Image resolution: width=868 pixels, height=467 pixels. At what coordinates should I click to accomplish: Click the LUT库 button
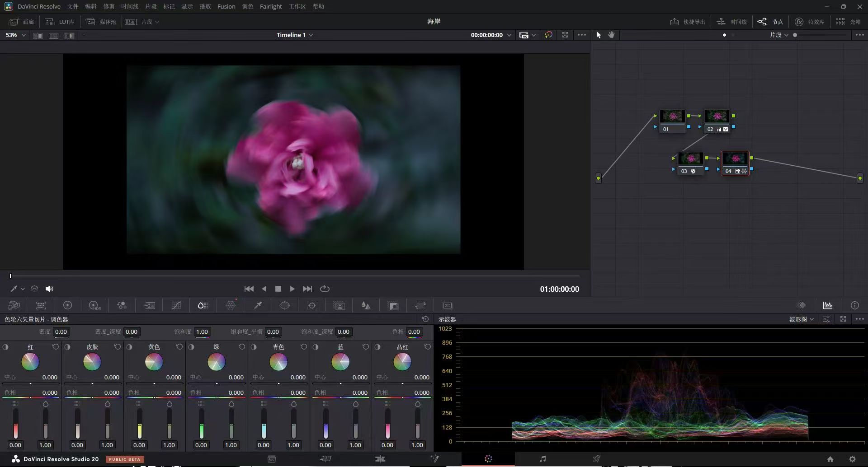tap(60, 22)
